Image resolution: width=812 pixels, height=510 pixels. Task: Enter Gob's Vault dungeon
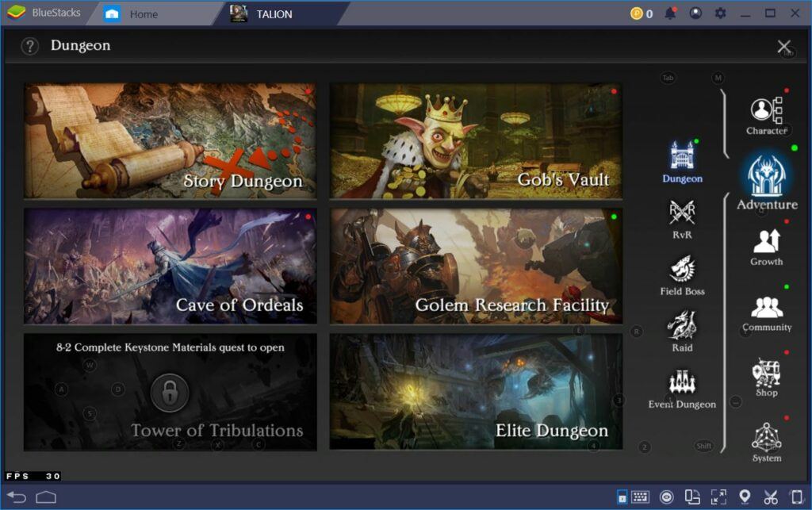click(x=476, y=140)
